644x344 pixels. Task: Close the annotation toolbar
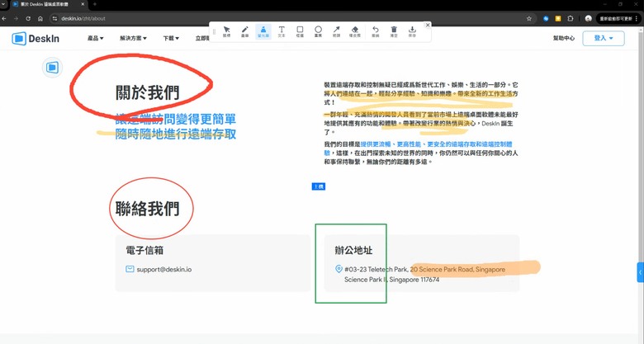click(428, 25)
